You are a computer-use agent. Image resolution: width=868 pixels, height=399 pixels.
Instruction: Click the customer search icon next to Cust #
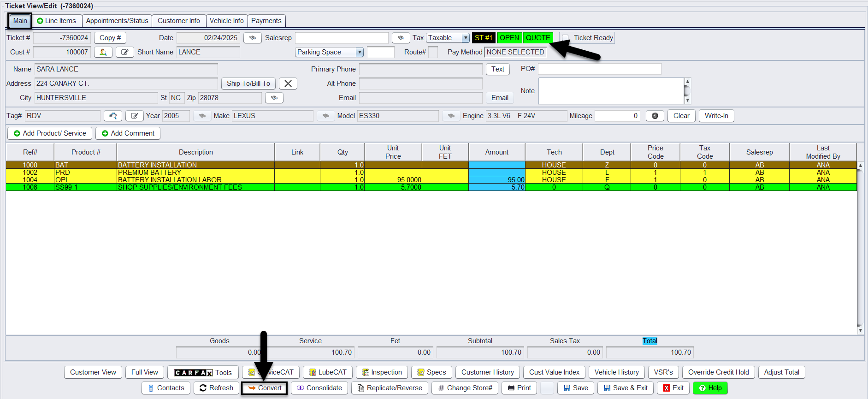103,52
